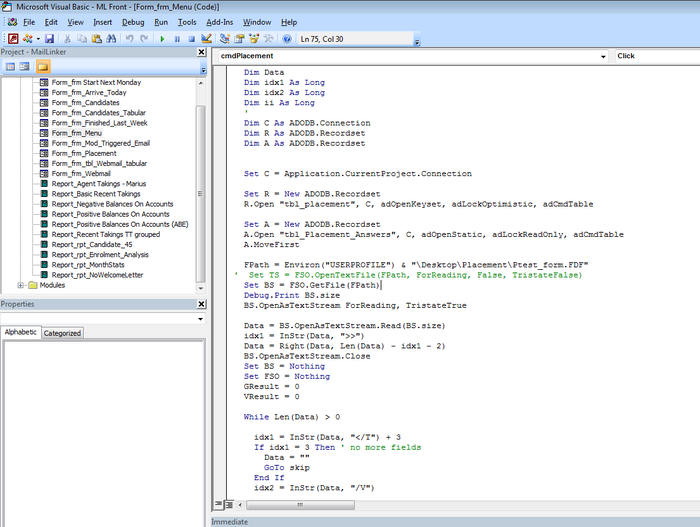The width and height of the screenshot is (700, 527).
Task: Open the Edit menu
Action: 51,22
